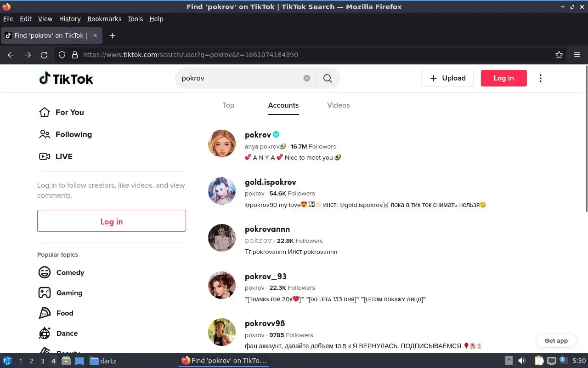Click the page vertical scrollbar

586,138
